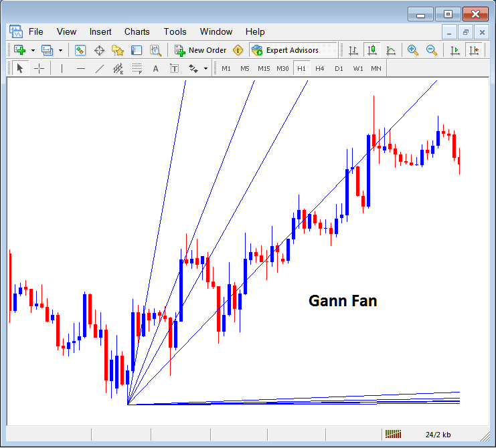Zoom in on the chart
The width and height of the screenshot is (496, 448).
[x=413, y=50]
